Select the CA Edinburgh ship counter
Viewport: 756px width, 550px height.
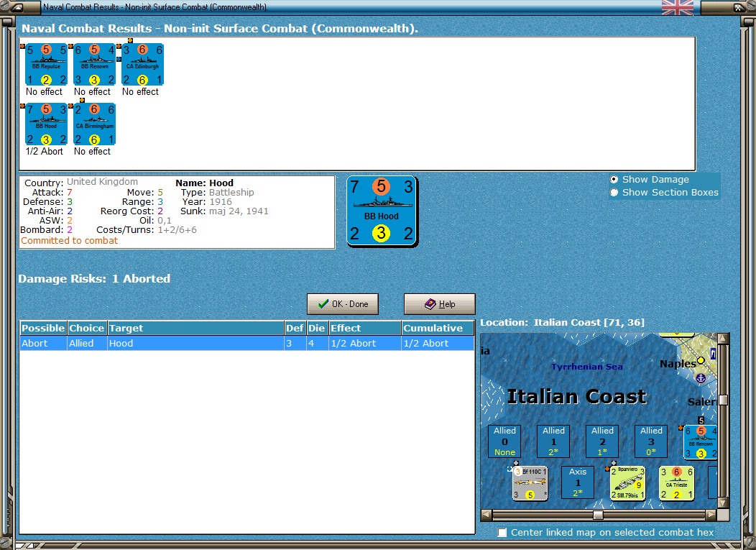[x=143, y=64]
